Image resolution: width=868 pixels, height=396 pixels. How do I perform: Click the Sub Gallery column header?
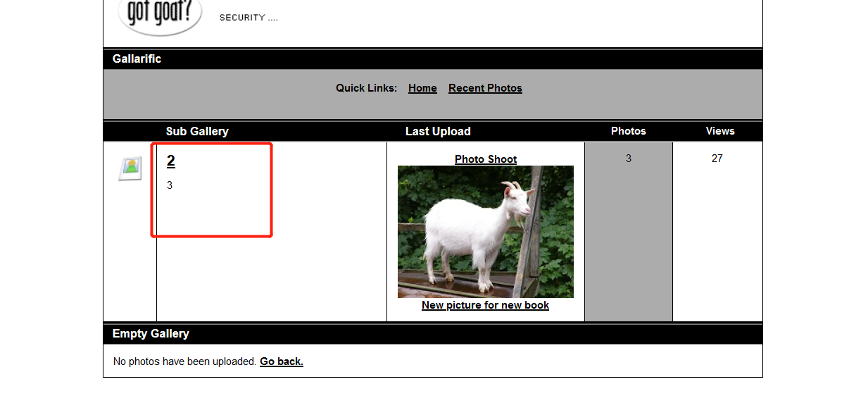(x=197, y=131)
